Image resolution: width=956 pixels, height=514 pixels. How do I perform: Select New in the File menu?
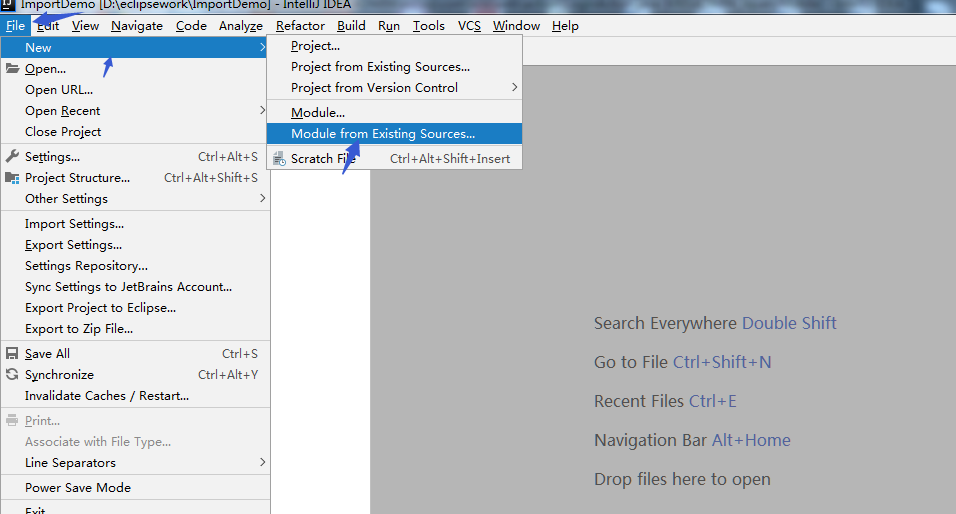tap(135, 47)
